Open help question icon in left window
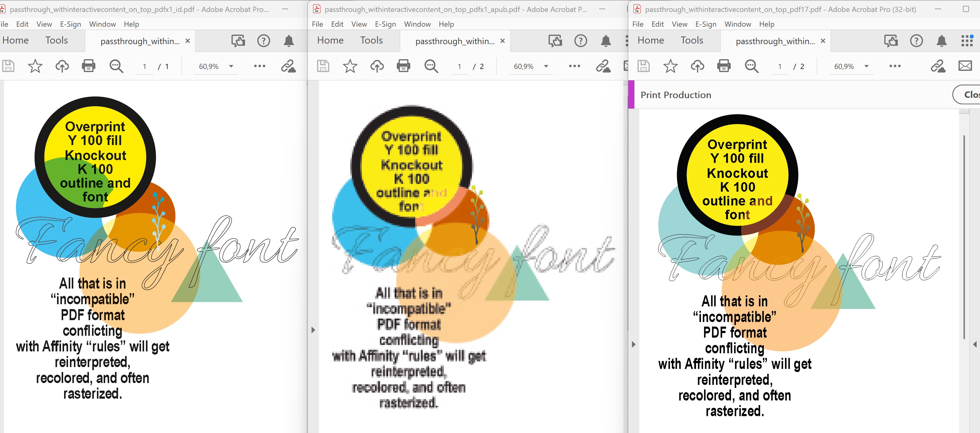 [264, 41]
